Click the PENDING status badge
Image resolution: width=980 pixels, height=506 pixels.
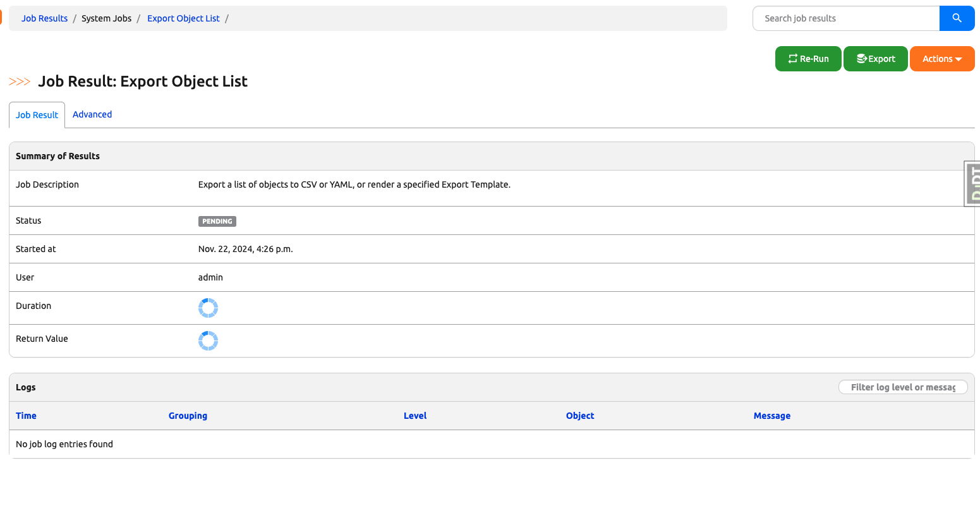click(217, 221)
